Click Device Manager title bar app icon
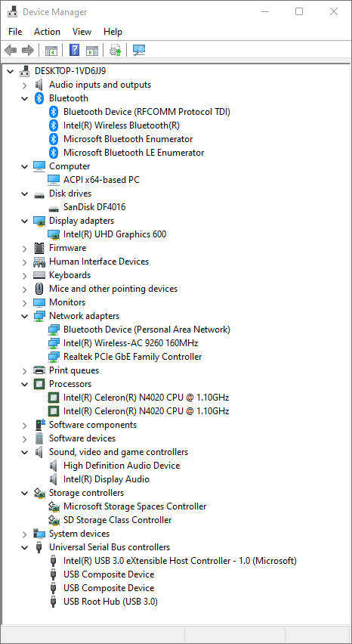 tap(12, 11)
